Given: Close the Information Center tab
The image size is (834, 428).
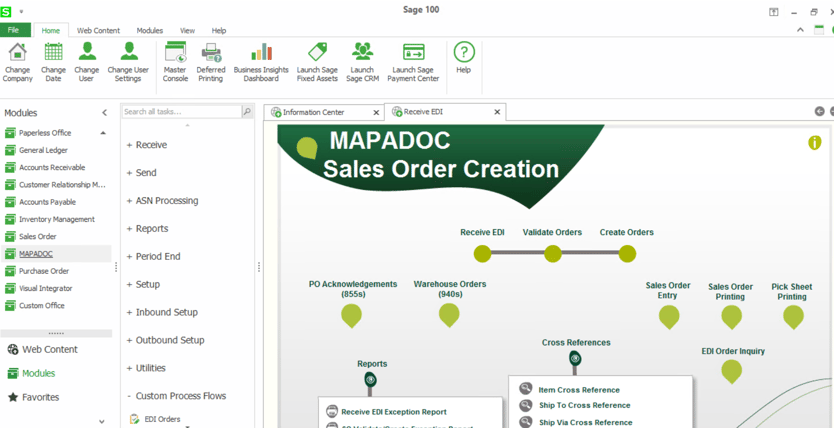Looking at the screenshot, I should point(376,112).
